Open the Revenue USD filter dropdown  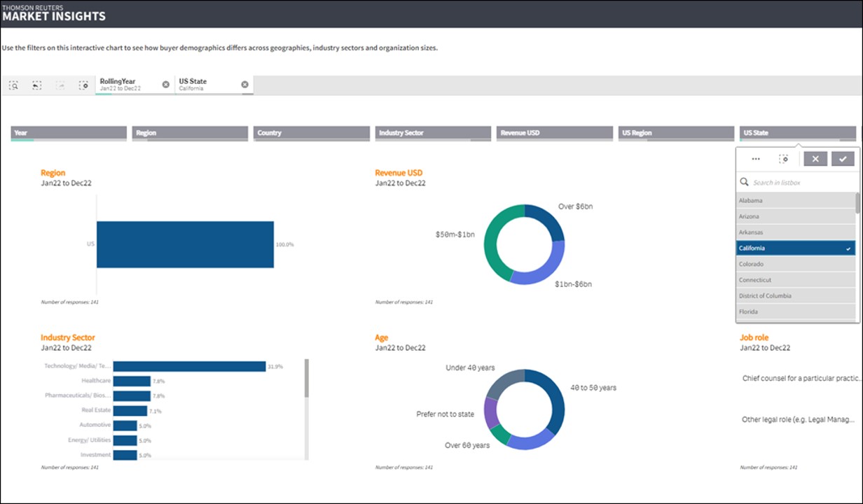554,132
